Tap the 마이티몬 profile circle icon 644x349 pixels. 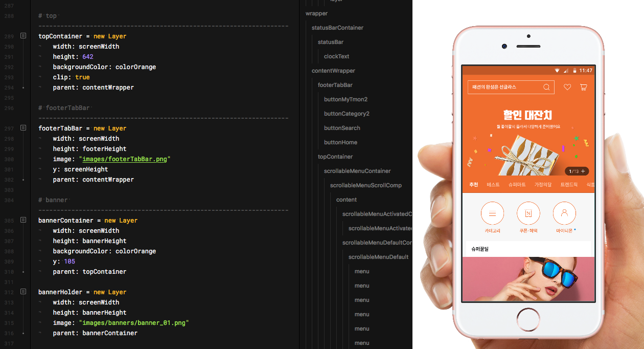pos(564,213)
